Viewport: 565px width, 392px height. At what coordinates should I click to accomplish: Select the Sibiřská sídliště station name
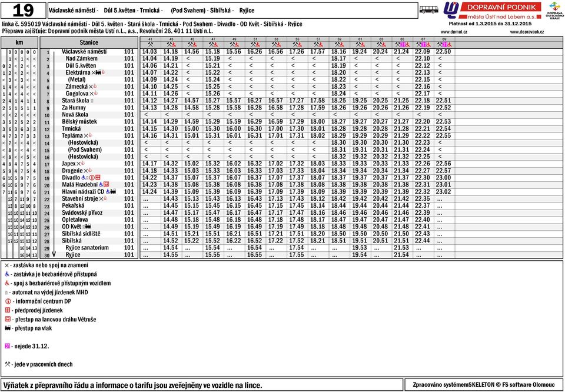81,234
